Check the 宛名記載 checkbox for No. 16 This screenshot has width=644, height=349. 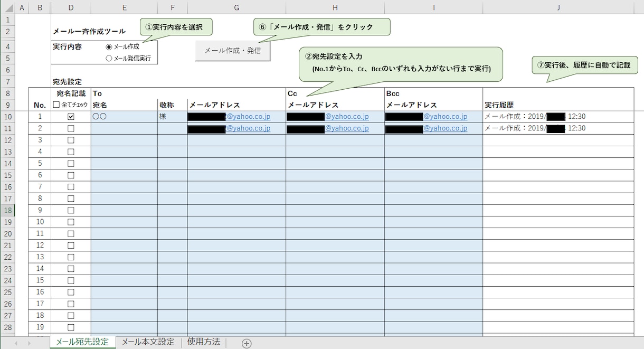[x=71, y=292]
